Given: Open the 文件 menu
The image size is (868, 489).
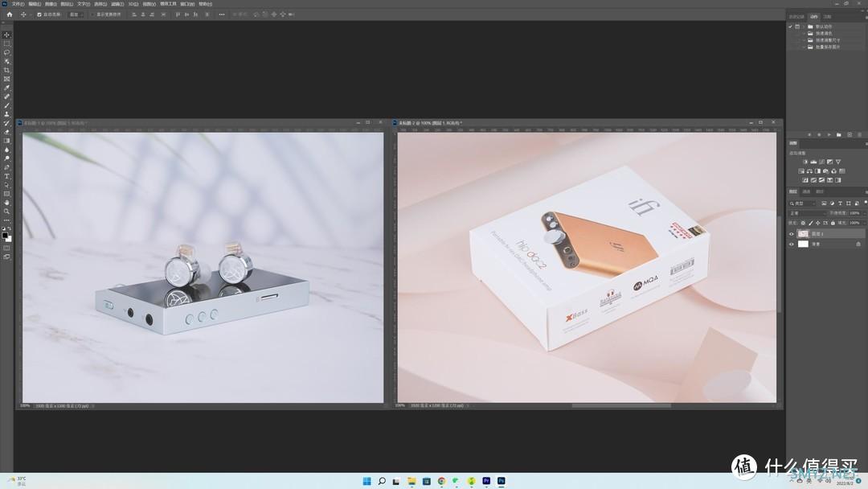Looking at the screenshot, I should [18, 4].
